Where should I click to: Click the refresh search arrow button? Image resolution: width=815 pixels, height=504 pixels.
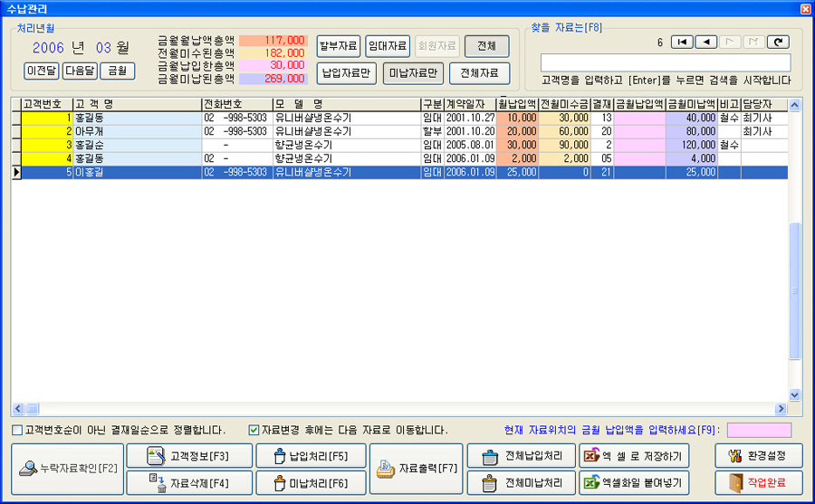click(x=778, y=43)
